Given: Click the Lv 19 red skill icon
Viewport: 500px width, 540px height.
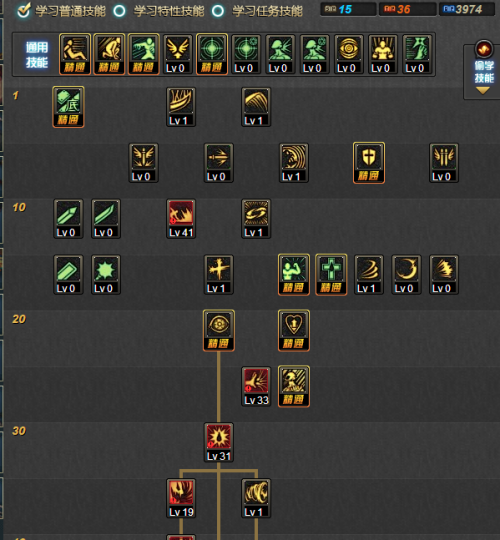Looking at the screenshot, I should pyautogui.click(x=181, y=498).
